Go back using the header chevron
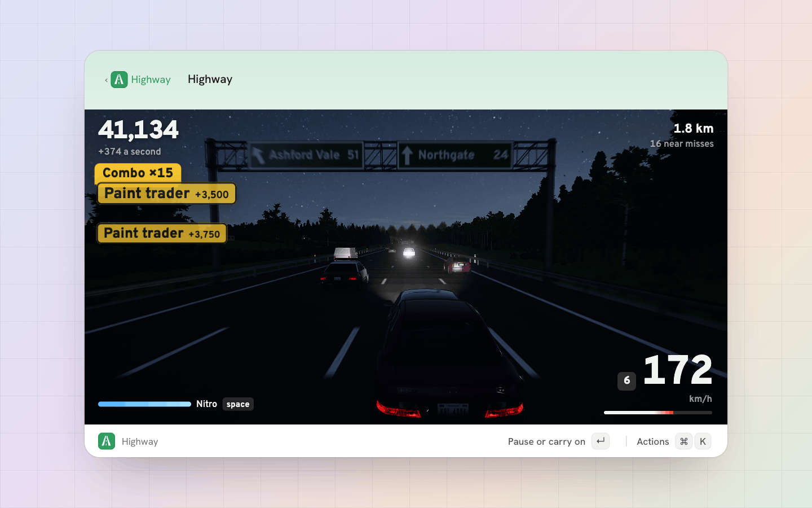This screenshot has height=508, width=812. coord(106,80)
